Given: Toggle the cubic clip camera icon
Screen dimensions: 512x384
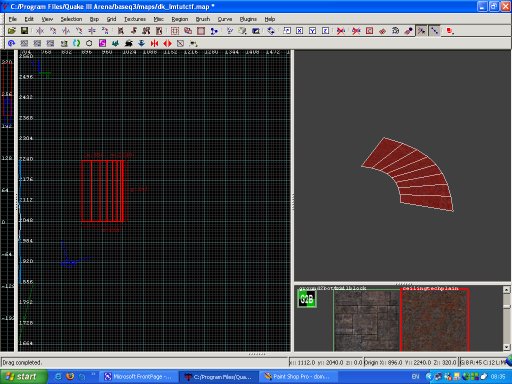Looking at the screenshot, I should click(256, 31).
